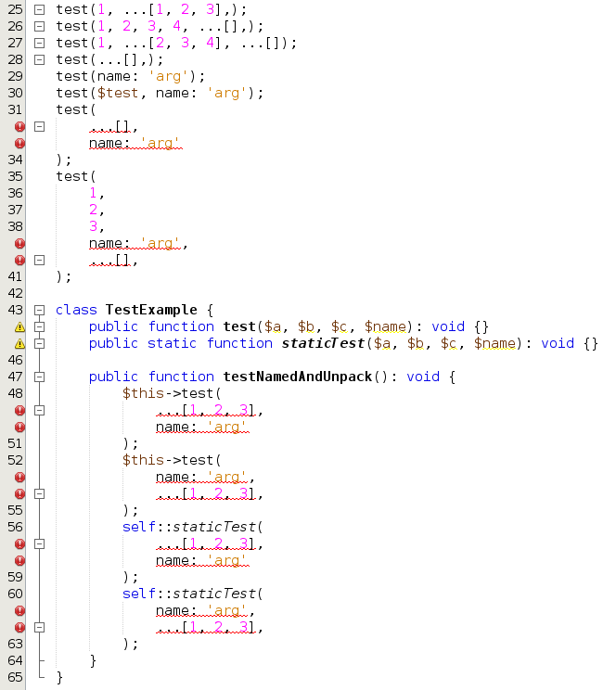Click line number 29 in gutter

coord(15,76)
